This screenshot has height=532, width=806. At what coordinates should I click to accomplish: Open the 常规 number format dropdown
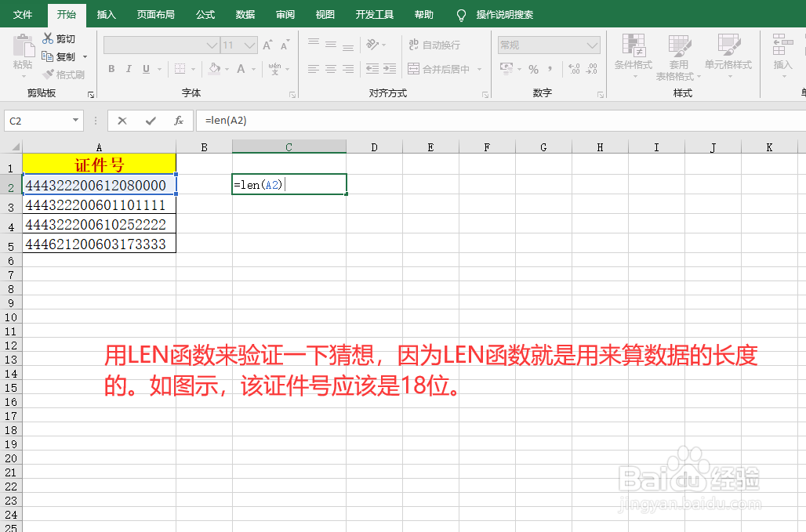pyautogui.click(x=590, y=45)
